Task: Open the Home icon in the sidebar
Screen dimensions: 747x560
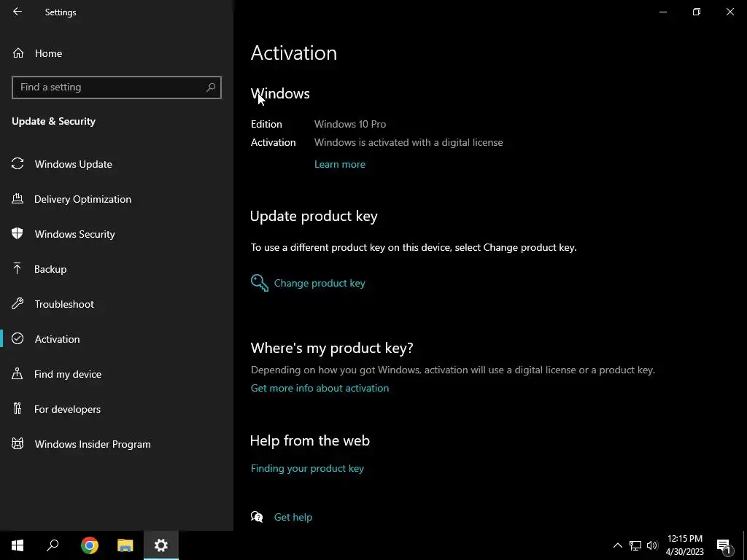Action: 18,53
